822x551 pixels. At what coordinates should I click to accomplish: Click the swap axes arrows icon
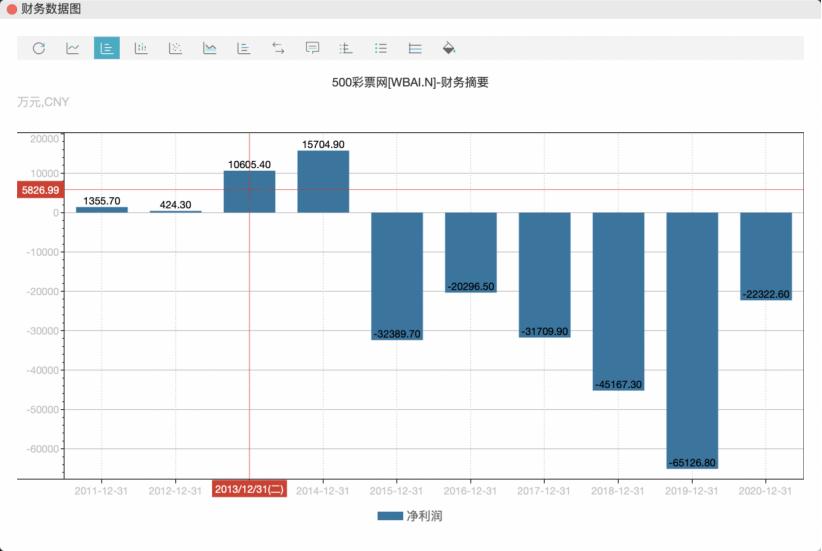coord(278,48)
